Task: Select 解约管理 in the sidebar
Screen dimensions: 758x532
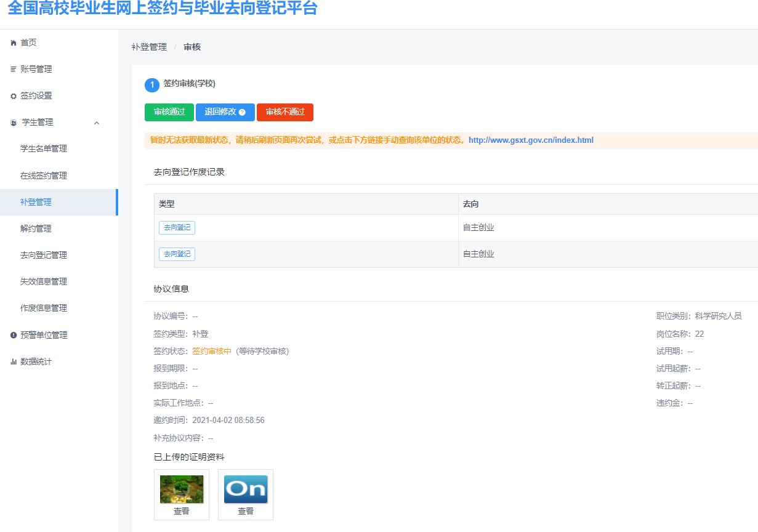Action: click(x=36, y=228)
